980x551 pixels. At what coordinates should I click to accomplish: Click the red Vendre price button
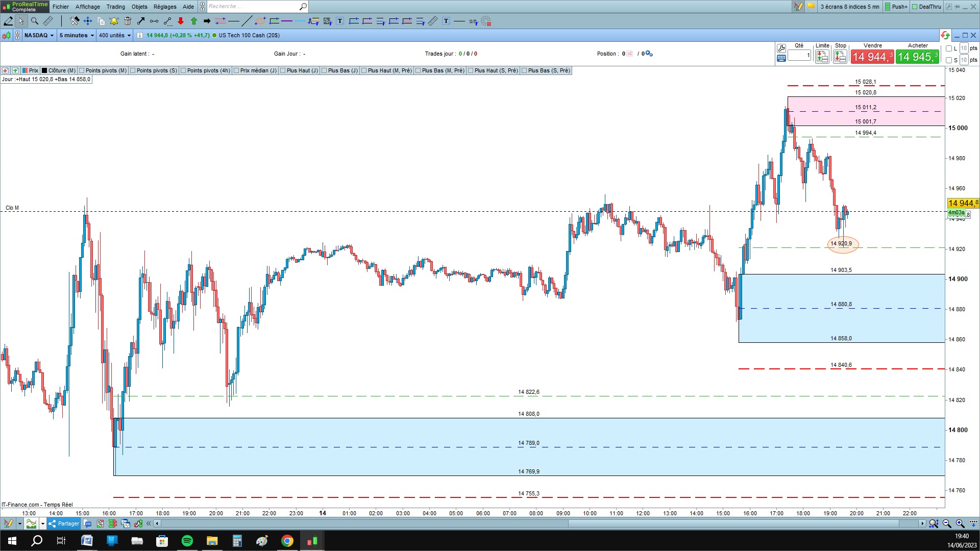coord(872,57)
